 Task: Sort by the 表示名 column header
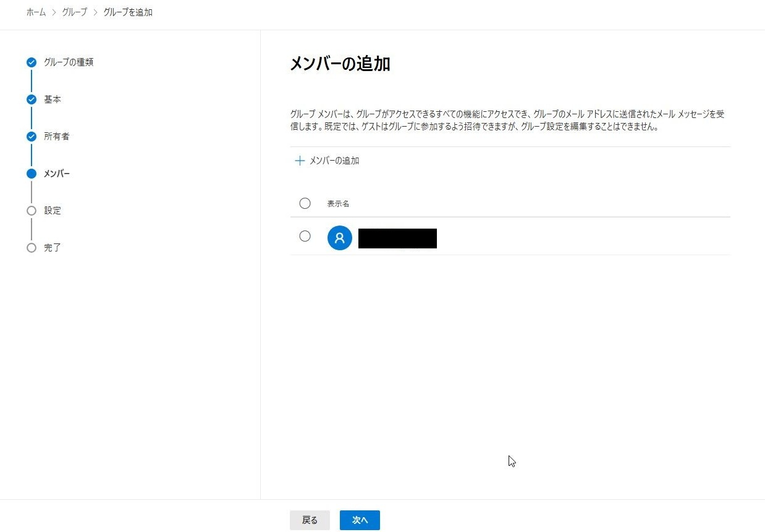tap(338, 204)
